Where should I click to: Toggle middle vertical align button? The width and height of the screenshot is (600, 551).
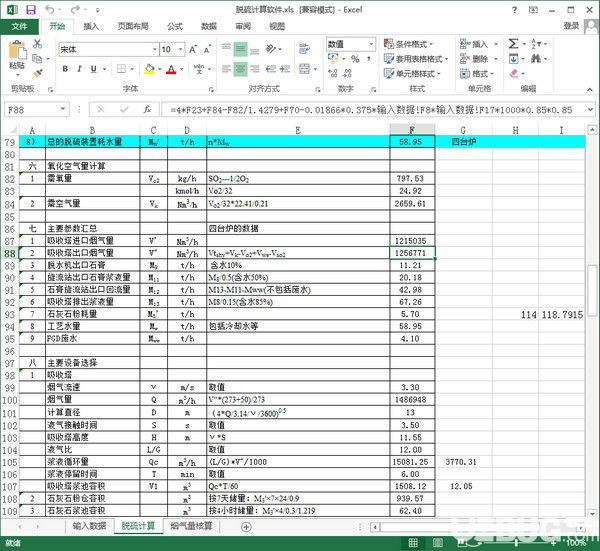[x=241, y=49]
